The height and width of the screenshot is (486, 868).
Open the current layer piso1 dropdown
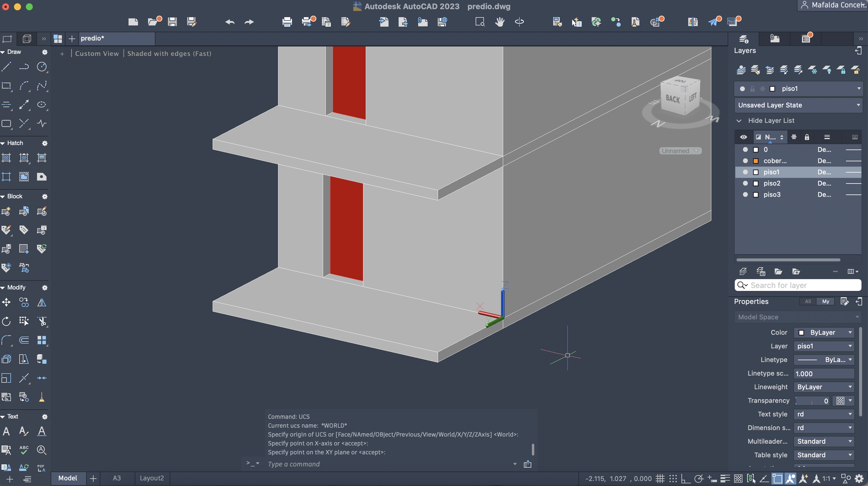(859, 88)
